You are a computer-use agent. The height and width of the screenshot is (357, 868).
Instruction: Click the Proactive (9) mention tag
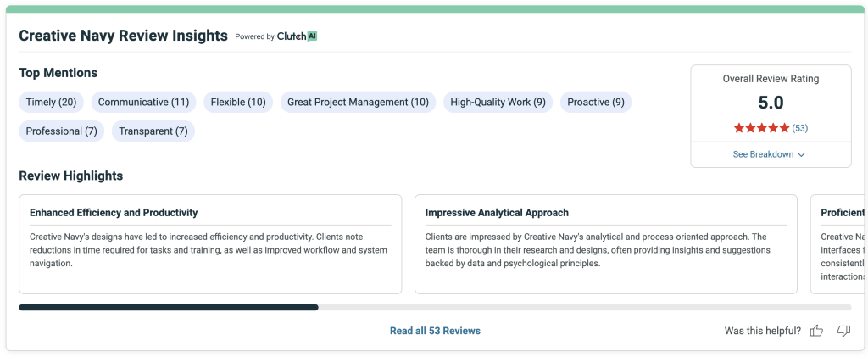point(595,103)
